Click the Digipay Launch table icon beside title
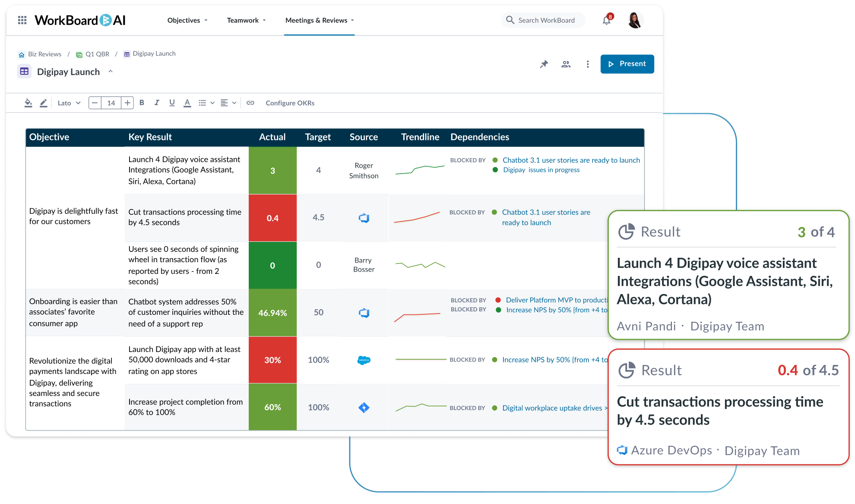 pos(24,71)
